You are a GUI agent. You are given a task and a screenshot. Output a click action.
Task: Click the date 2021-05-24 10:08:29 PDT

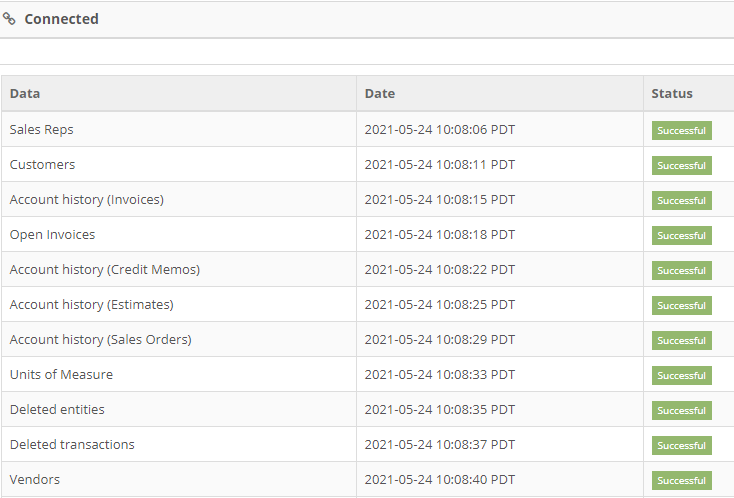[x=440, y=340]
